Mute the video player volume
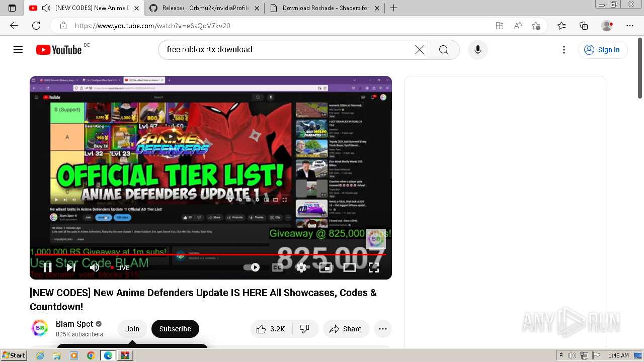Viewport: 644px width, 362px height. [94, 267]
